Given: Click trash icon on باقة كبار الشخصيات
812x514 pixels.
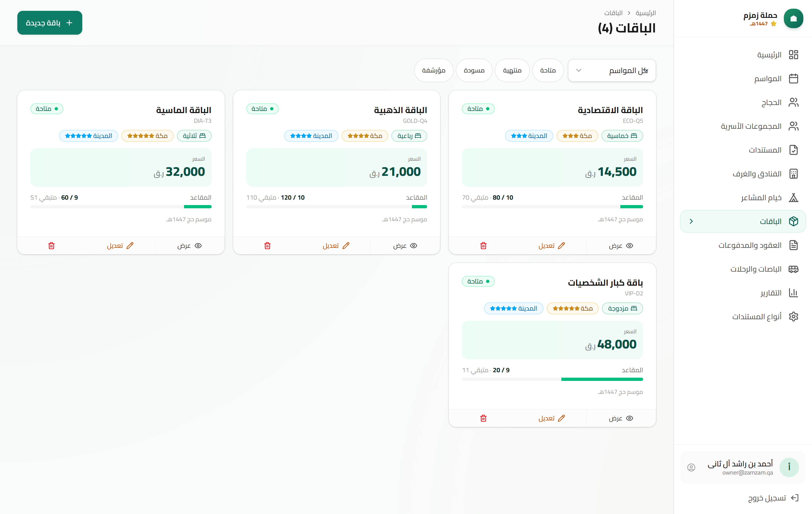Looking at the screenshot, I should (x=483, y=418).
